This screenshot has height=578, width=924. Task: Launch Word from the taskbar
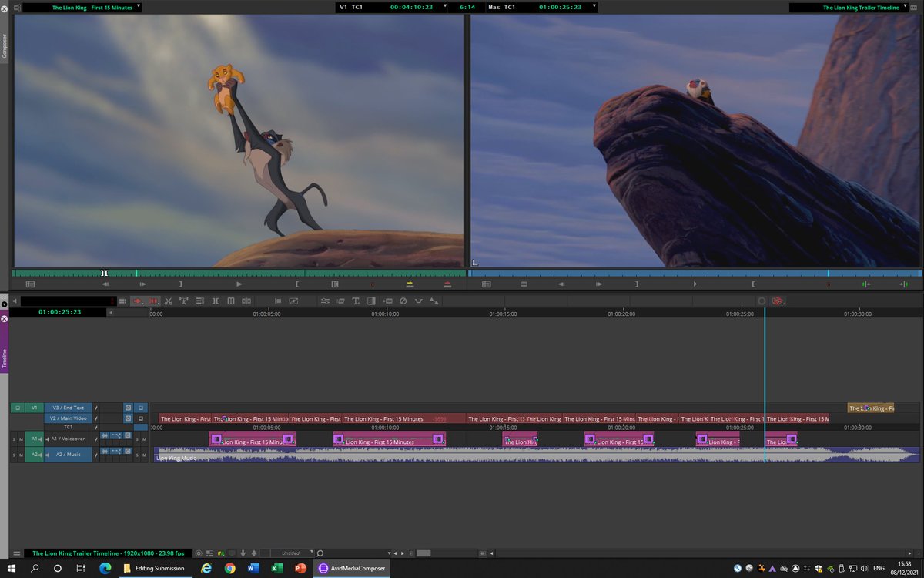click(253, 568)
